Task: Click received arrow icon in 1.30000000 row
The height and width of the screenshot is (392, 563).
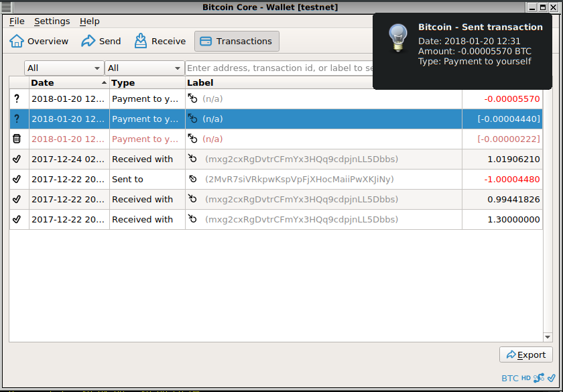Action: pyautogui.click(x=193, y=219)
